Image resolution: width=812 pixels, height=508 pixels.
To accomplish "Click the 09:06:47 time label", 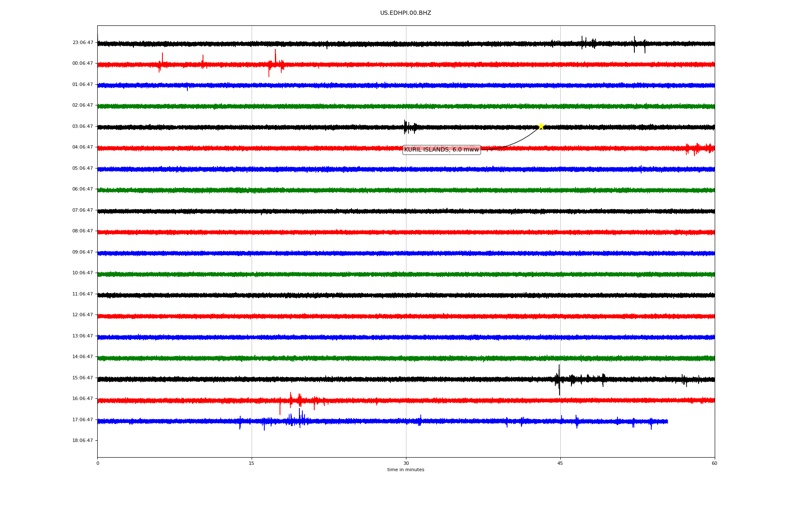I will (x=83, y=252).
